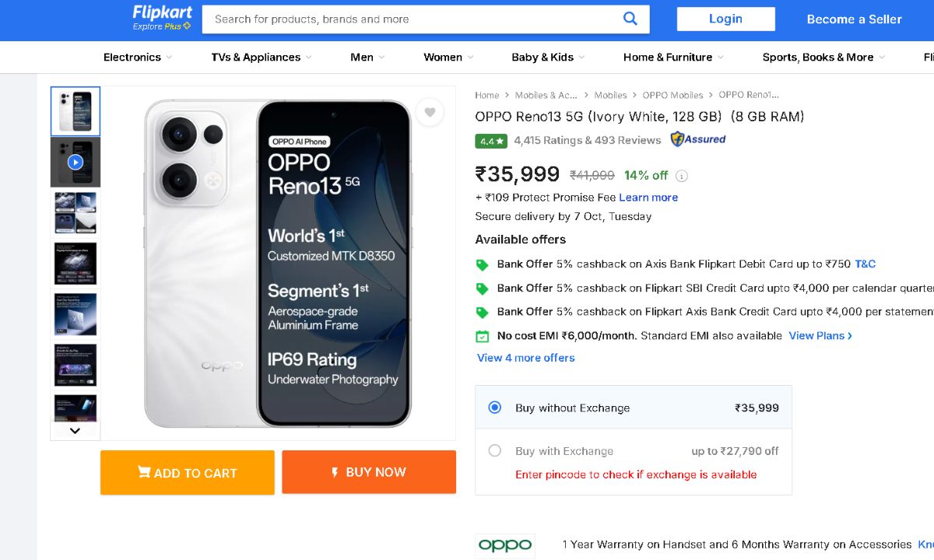Viewport: 934px width, 560px height.
Task: Open View 4 more offers link
Action: point(526,358)
